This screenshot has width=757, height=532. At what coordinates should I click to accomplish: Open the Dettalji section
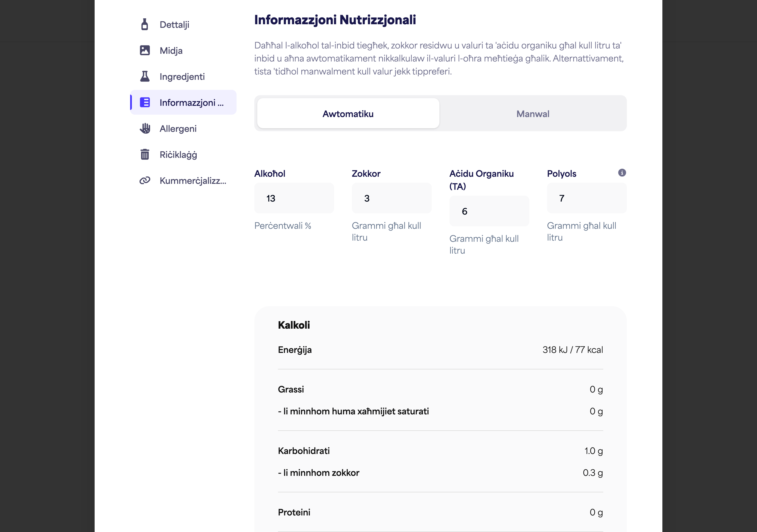click(x=183, y=25)
